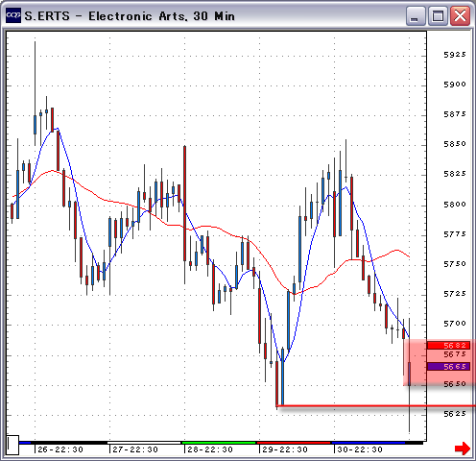This screenshot has height=461, width=476.
Task: Click the 5700 price scale value
Action: point(455,324)
